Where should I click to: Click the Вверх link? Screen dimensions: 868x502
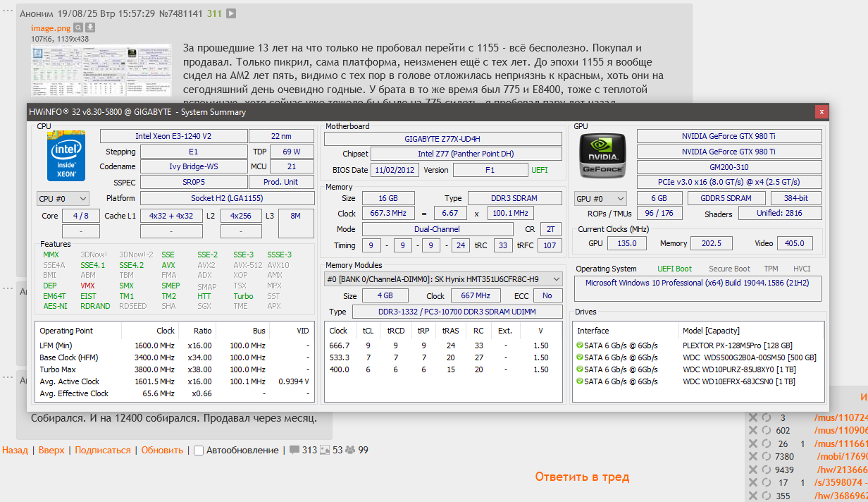(x=51, y=450)
